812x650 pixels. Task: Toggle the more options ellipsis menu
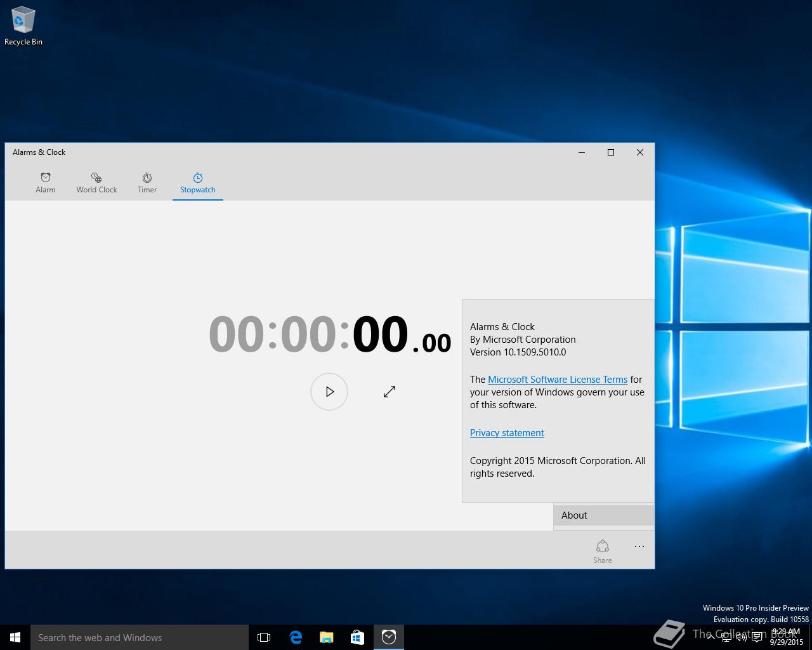click(x=639, y=547)
